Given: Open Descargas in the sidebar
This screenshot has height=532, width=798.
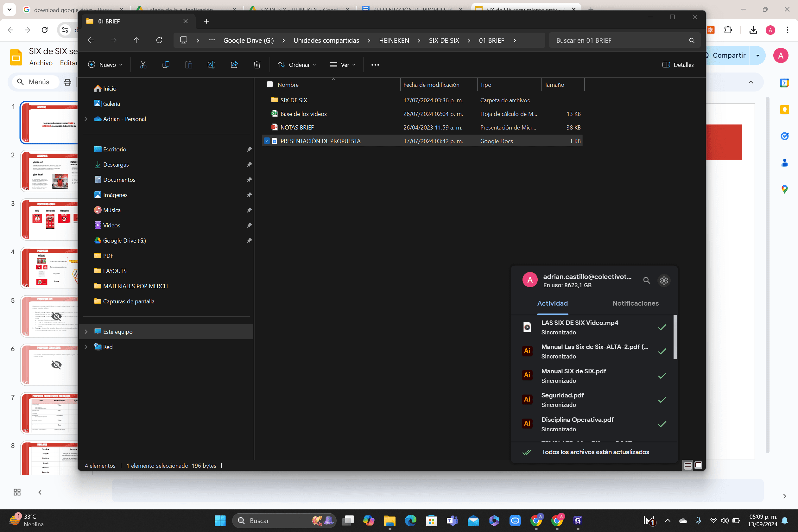Looking at the screenshot, I should click(116, 164).
